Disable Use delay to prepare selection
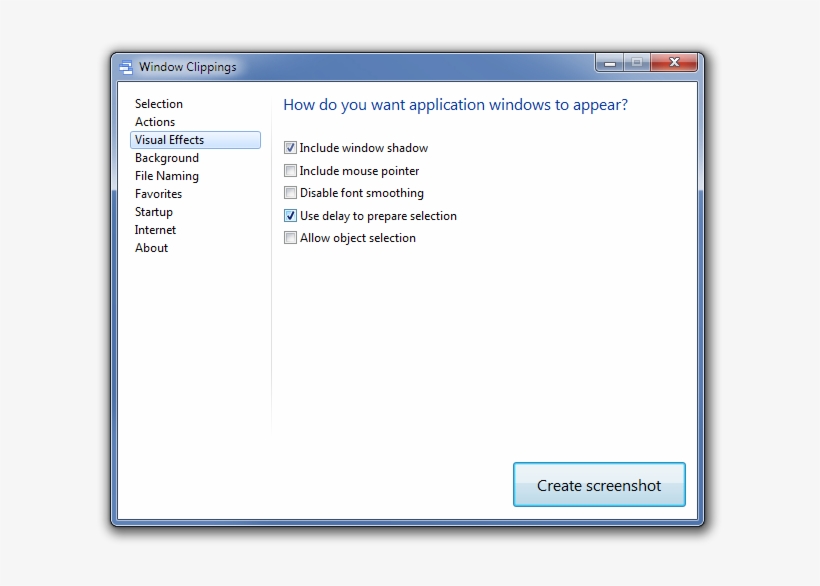The image size is (820, 586). click(x=290, y=215)
